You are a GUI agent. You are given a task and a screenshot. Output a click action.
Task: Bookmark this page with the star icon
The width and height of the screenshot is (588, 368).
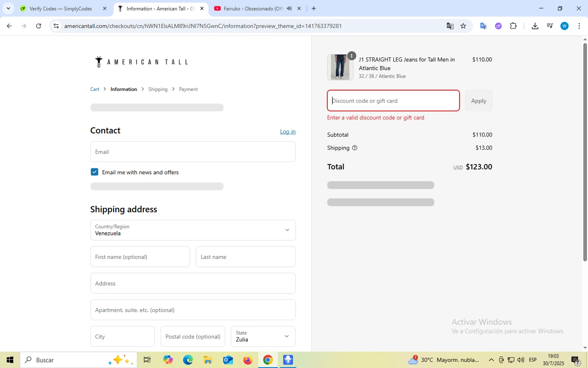coord(463,26)
